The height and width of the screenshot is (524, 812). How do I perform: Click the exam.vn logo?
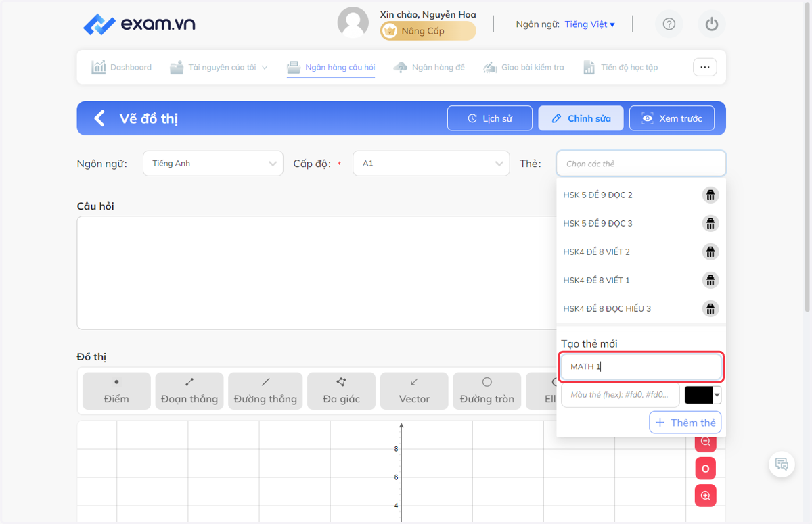pyautogui.click(x=139, y=24)
